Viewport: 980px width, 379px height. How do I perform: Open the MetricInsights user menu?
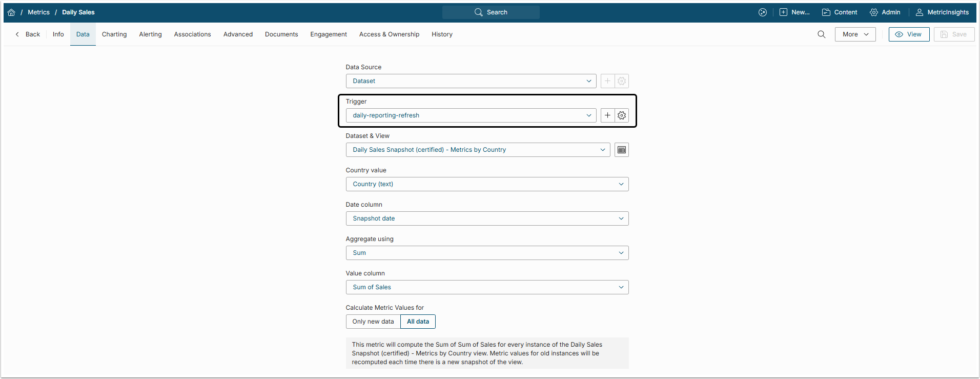(942, 12)
